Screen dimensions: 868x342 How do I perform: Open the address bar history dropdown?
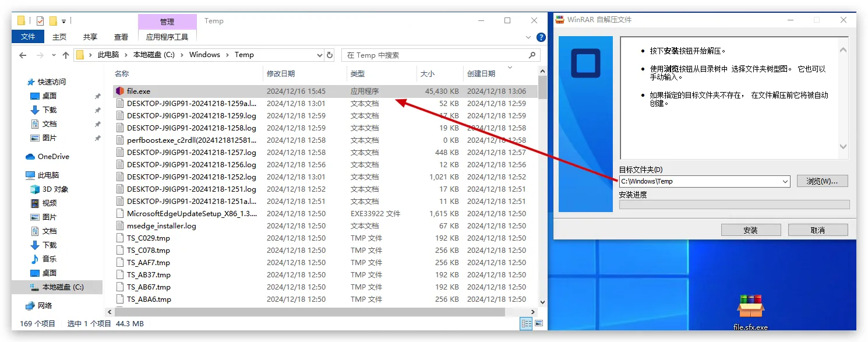coord(319,55)
